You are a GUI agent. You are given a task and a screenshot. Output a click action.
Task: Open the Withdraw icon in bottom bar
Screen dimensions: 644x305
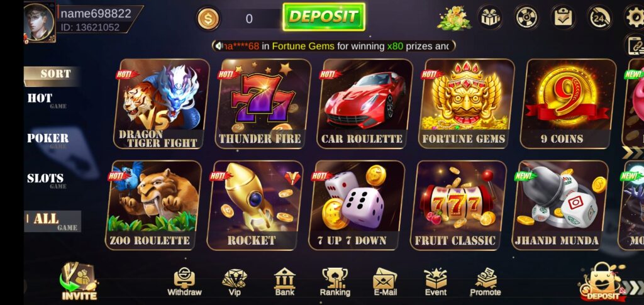pos(184,282)
